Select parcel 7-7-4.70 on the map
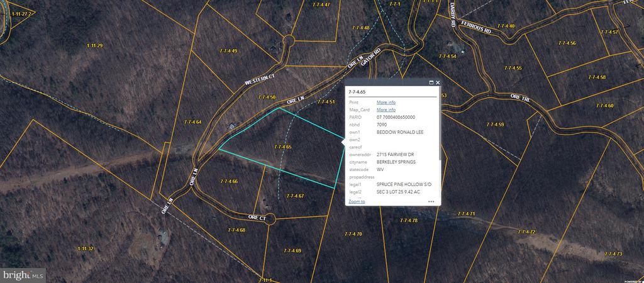Viewport: 644px width, 283px height. point(353,234)
